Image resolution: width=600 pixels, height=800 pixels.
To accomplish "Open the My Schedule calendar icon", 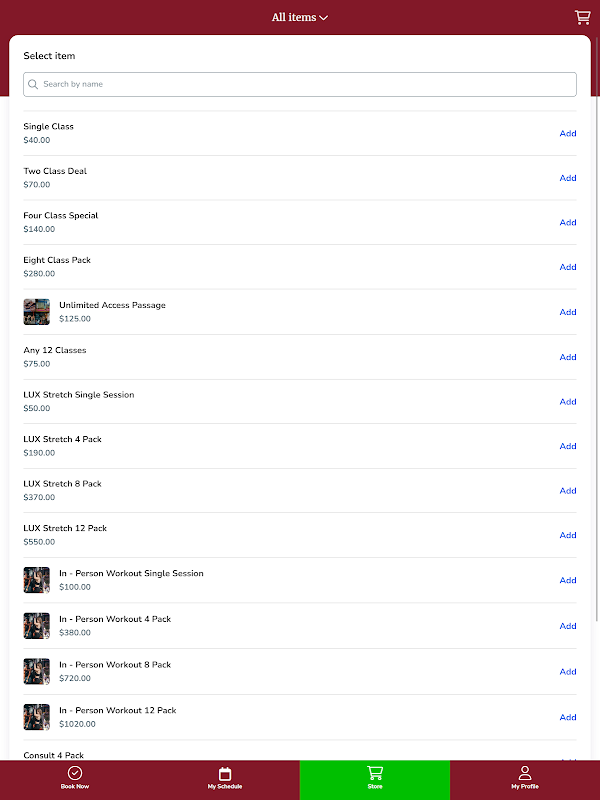I will click(225, 773).
